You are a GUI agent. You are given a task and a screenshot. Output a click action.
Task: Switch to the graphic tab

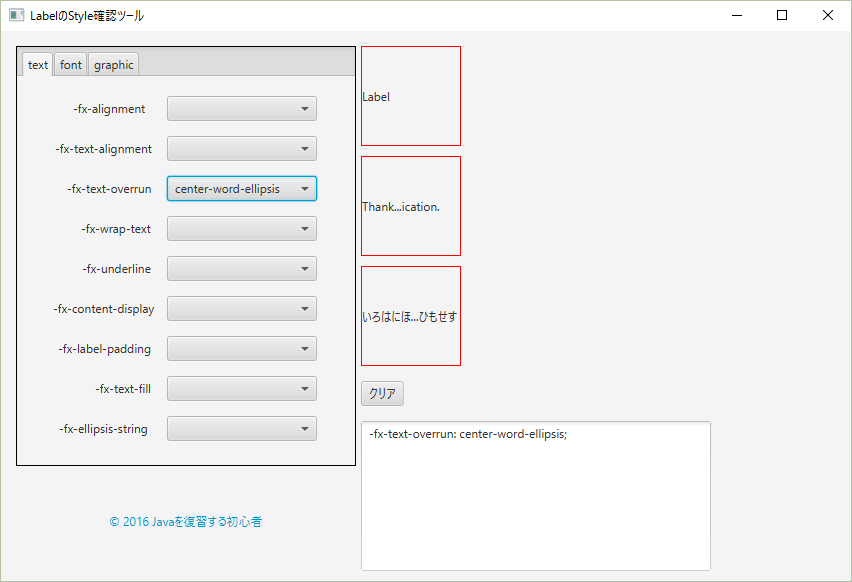[x=113, y=63]
